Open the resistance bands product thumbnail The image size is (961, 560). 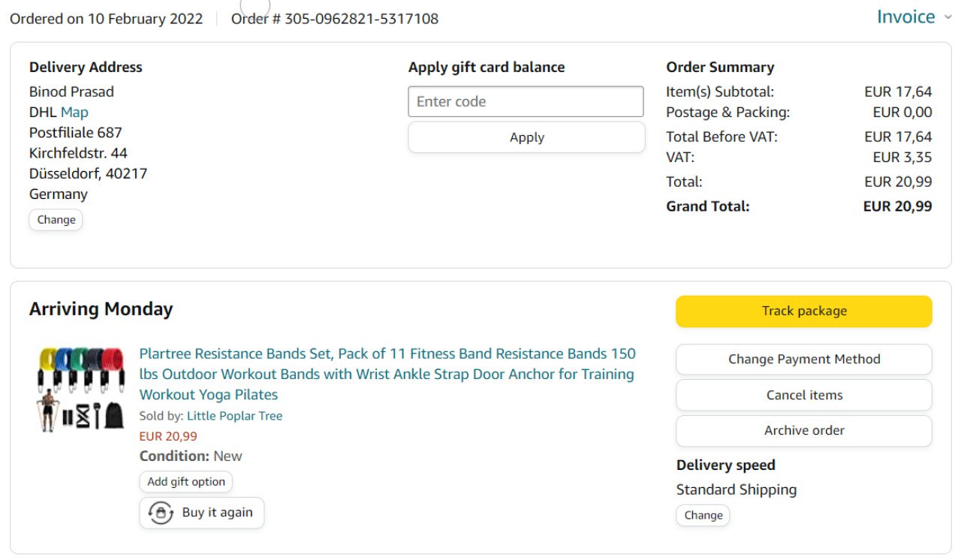tap(81, 389)
